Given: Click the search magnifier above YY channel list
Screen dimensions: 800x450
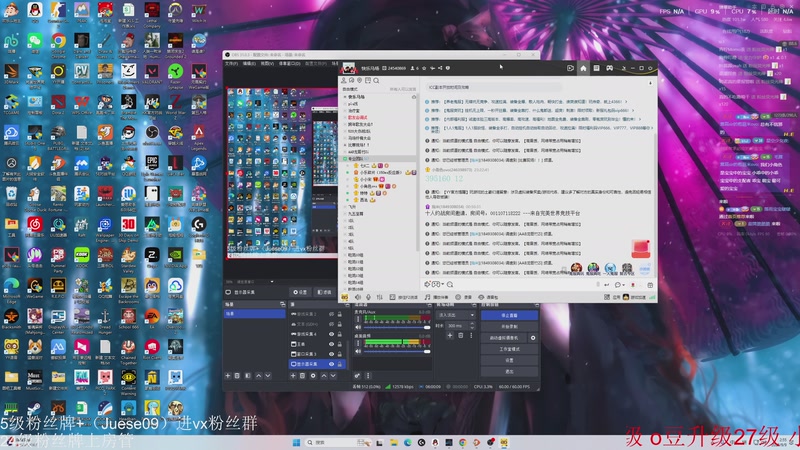Looking at the screenshot, I should [x=376, y=81].
